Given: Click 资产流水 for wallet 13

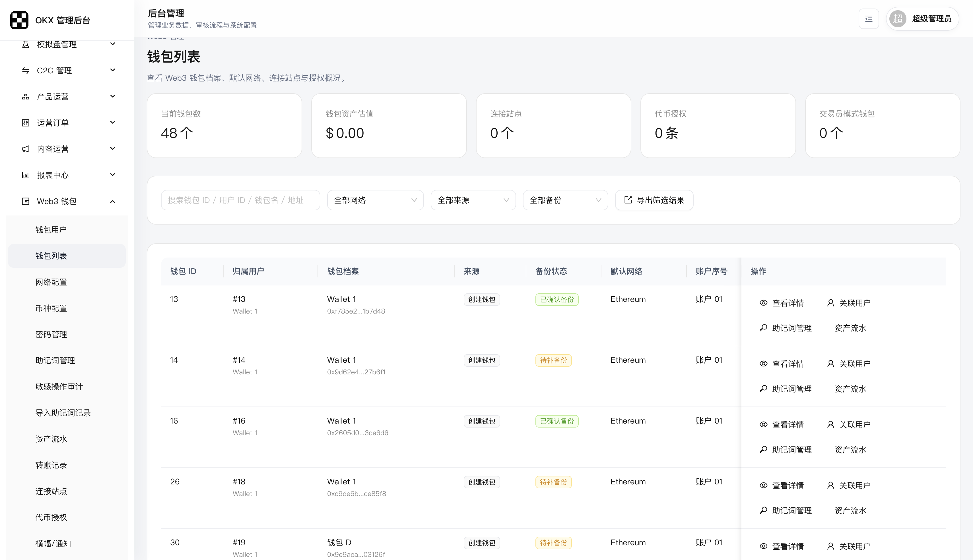Looking at the screenshot, I should 850,328.
